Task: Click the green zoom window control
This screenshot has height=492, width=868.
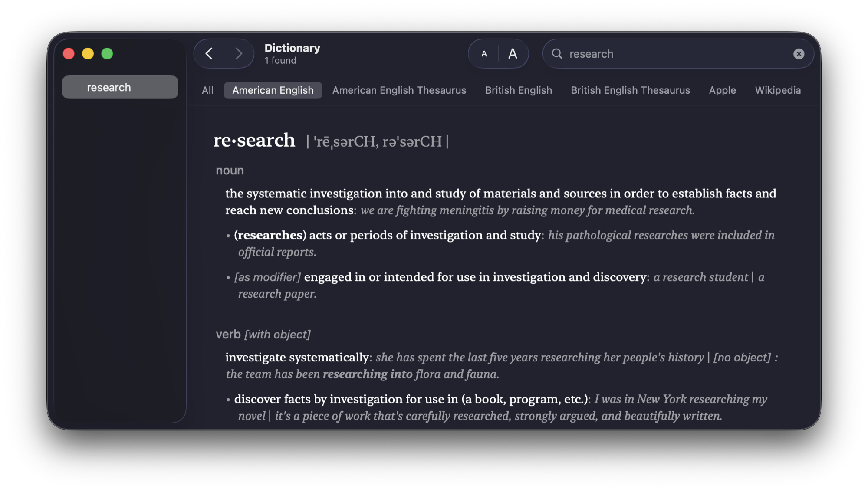Action: click(107, 53)
